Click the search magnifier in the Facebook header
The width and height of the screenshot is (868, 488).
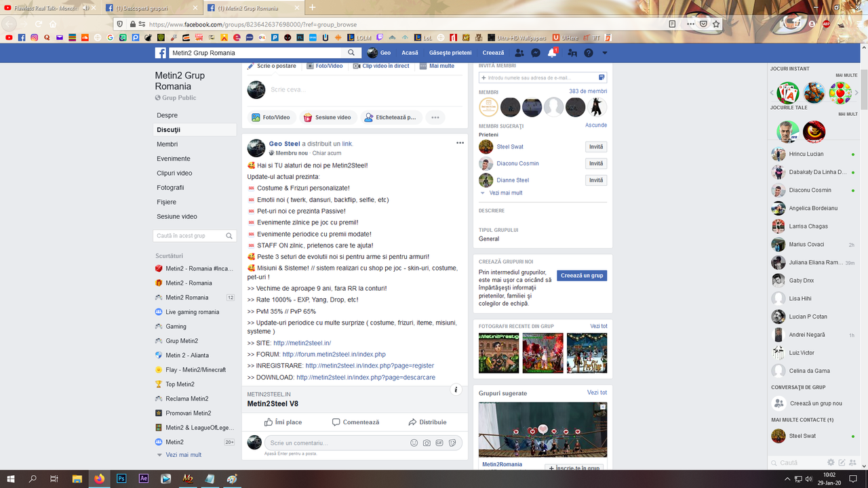click(x=351, y=53)
